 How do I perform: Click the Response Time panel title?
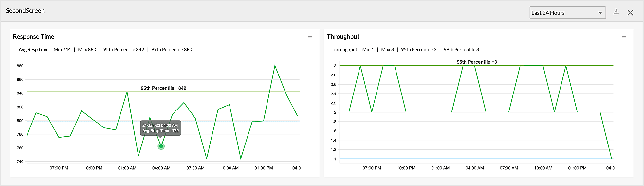(33, 37)
